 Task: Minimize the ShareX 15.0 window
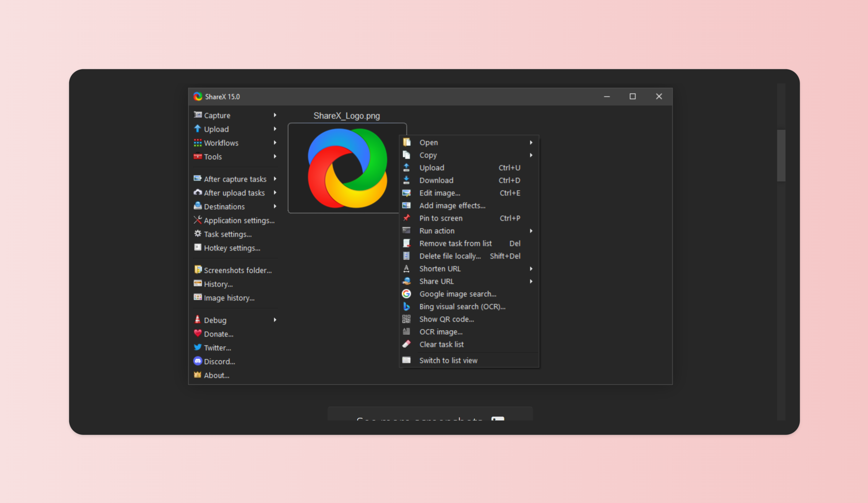(607, 96)
